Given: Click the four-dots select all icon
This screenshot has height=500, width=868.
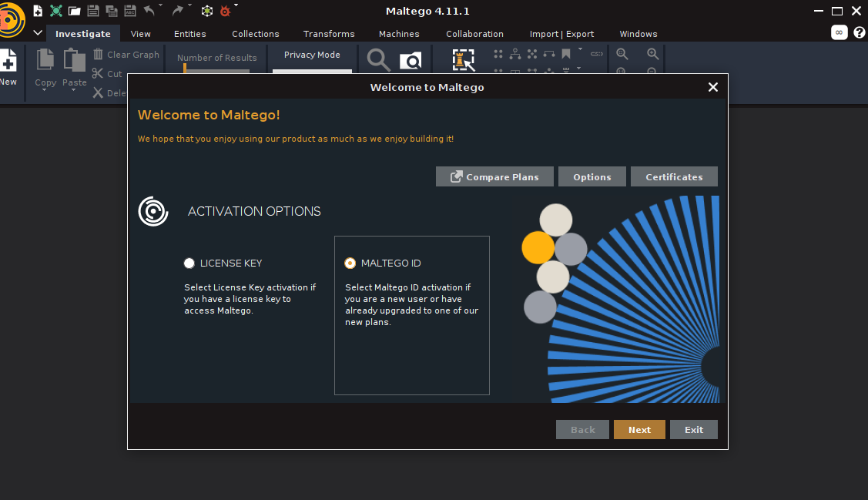Looking at the screenshot, I should [498, 54].
